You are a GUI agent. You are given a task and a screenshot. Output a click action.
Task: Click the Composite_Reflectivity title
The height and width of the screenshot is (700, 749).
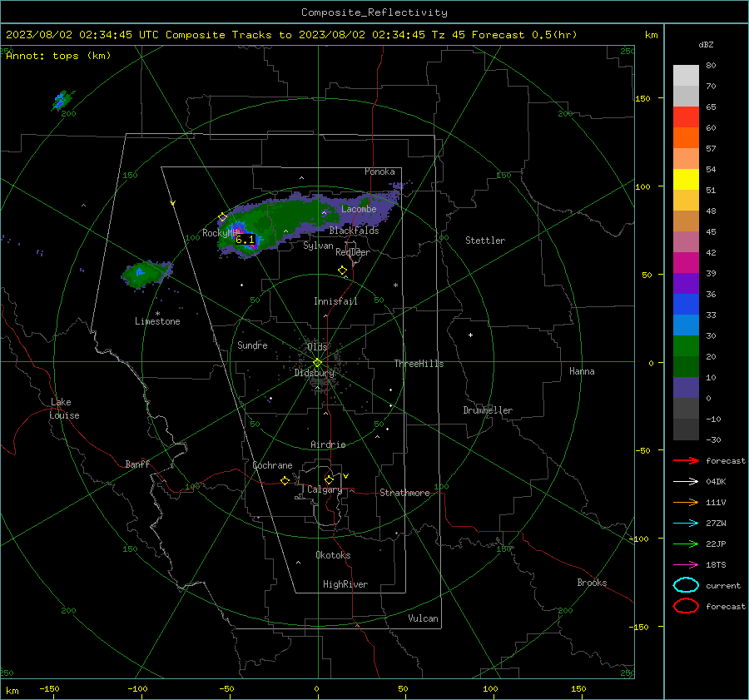pyautogui.click(x=374, y=12)
